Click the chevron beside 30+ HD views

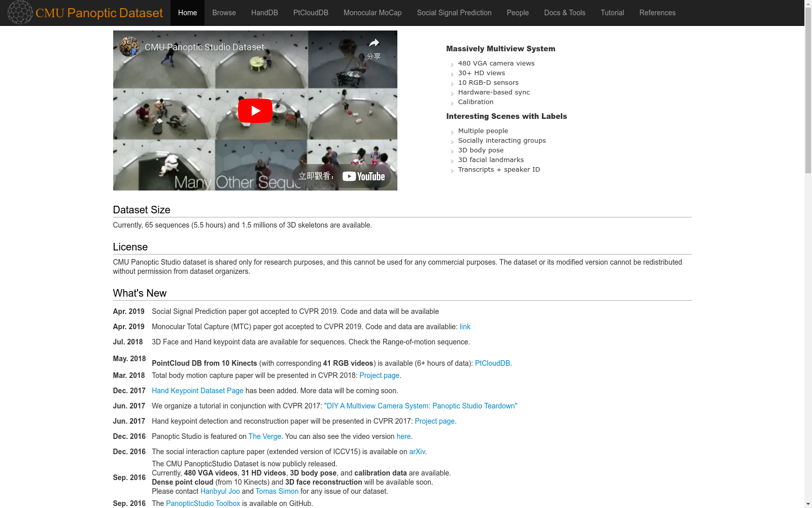point(452,74)
